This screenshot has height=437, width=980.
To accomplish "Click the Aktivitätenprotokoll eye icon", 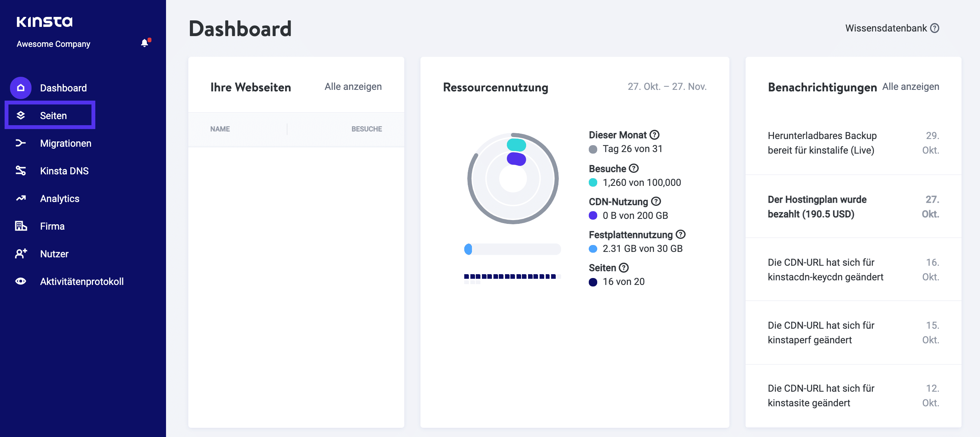I will click(21, 281).
